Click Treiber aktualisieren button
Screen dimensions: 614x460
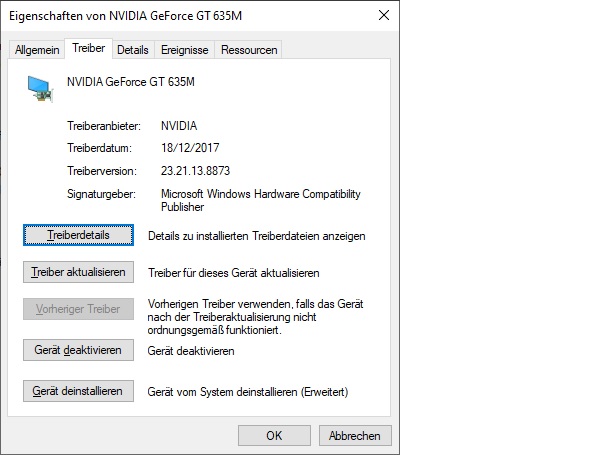78,272
